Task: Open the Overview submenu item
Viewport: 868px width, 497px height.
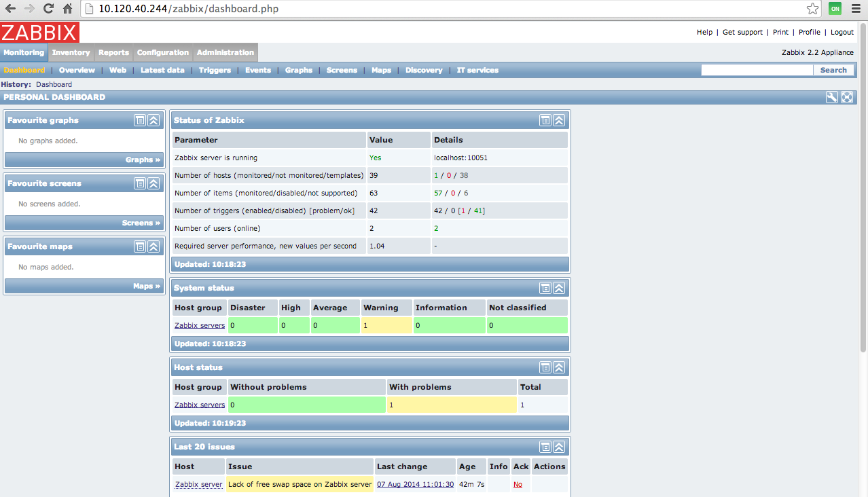Action: (x=77, y=70)
